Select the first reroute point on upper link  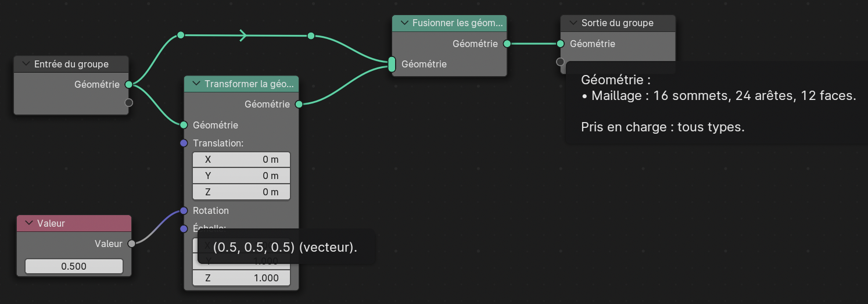click(x=181, y=35)
